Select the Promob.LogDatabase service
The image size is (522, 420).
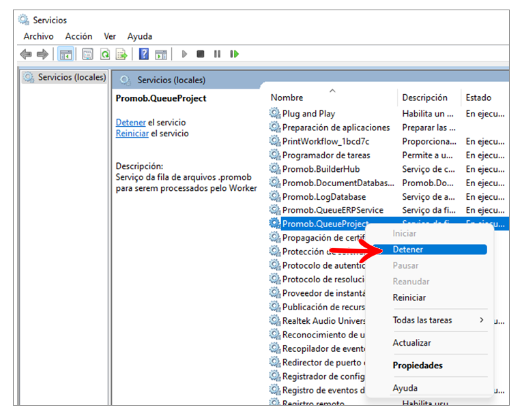(x=388, y=196)
